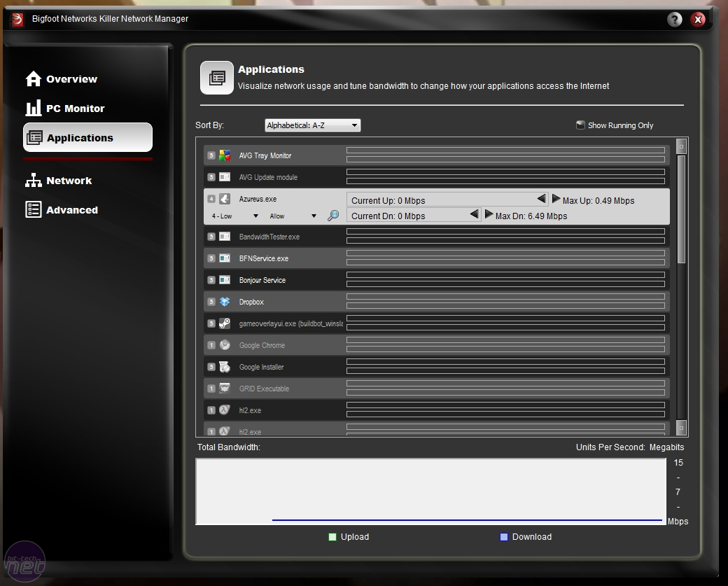Select the AVG Update module row
This screenshot has height=586, width=728.
click(x=436, y=177)
